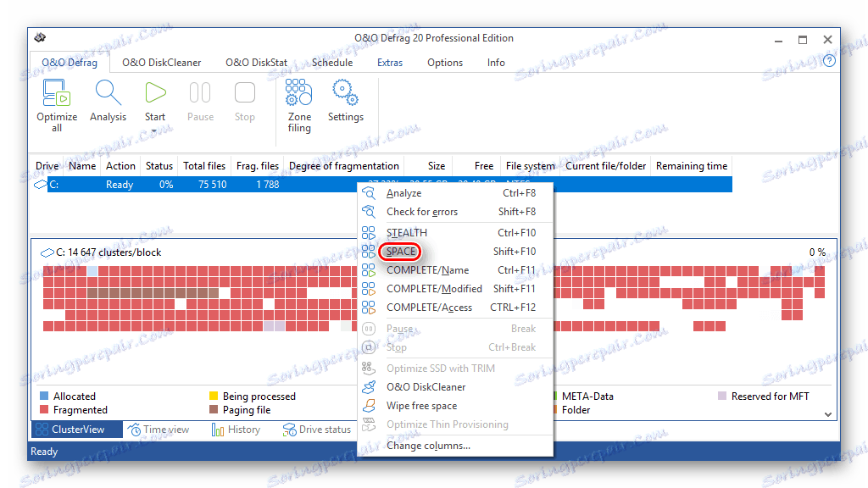Viewport: 868px width, 488px height.
Task: Open the Info tab
Action: [496, 63]
